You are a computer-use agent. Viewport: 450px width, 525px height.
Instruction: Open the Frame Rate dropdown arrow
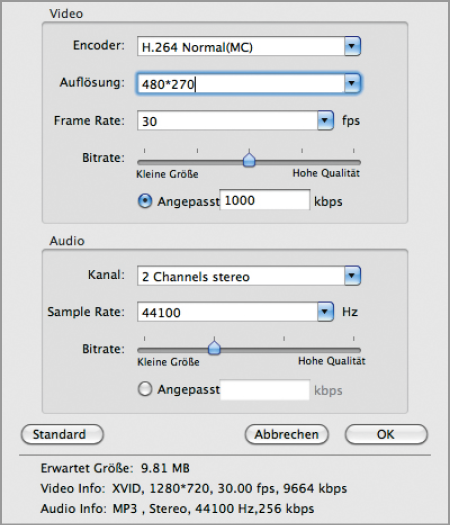click(325, 120)
